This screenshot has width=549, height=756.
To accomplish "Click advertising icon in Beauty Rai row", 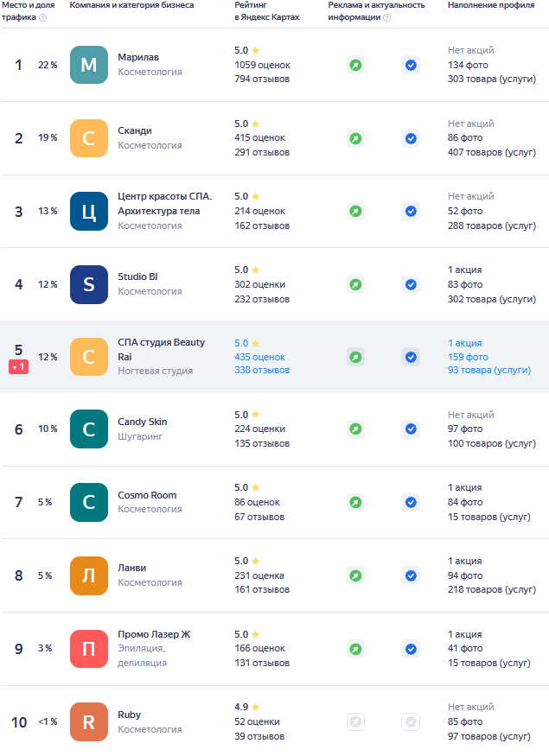I will [x=355, y=358].
